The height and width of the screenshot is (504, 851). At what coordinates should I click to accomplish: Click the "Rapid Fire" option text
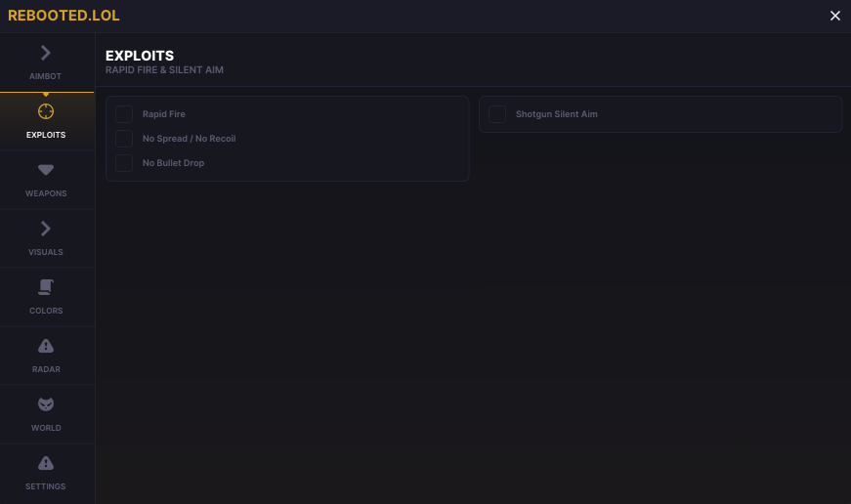tap(163, 114)
